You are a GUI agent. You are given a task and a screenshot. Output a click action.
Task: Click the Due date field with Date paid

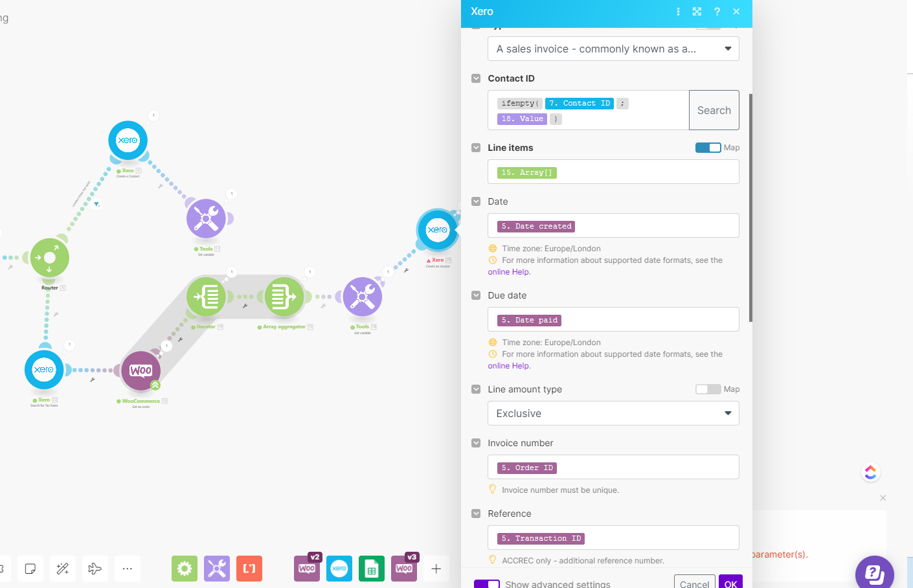pyautogui.click(x=613, y=319)
